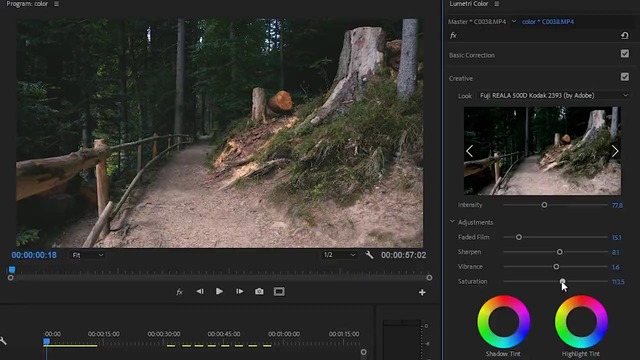Disable the Basic Correction checkbox
Viewport: 640px width, 360px height.
point(624,54)
